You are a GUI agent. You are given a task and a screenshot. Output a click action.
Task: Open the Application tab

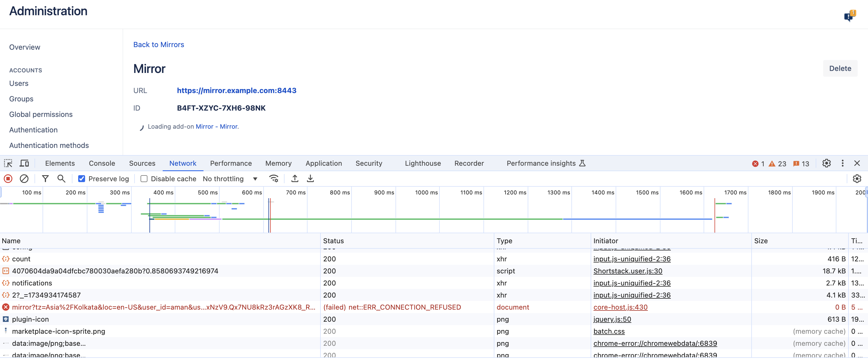point(323,163)
